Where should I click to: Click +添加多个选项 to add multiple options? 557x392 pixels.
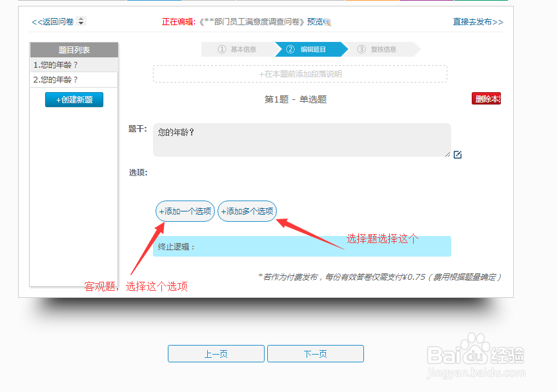pyautogui.click(x=248, y=211)
